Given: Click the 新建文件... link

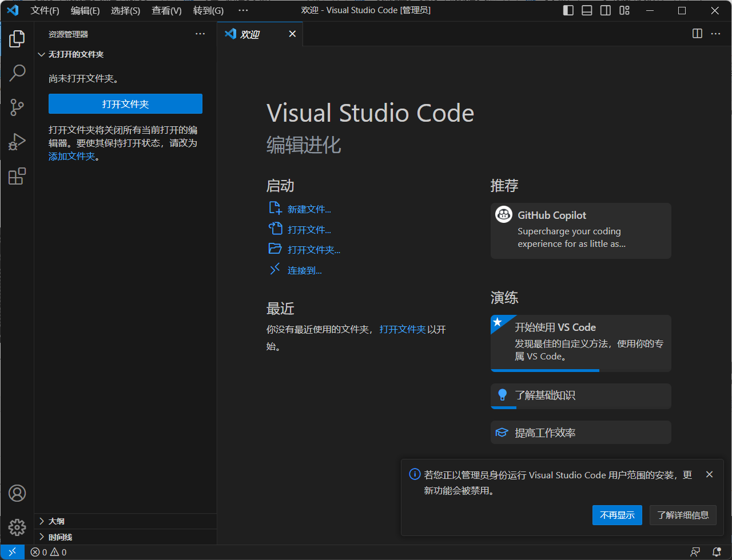Looking at the screenshot, I should point(309,209).
